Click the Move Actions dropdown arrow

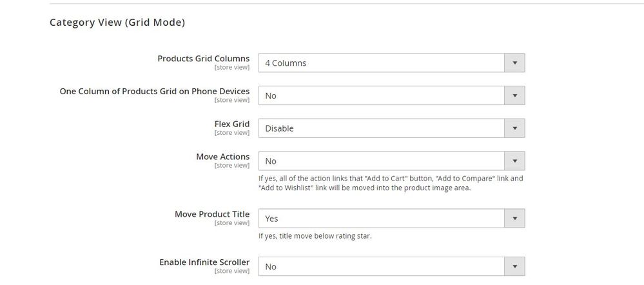tap(514, 161)
